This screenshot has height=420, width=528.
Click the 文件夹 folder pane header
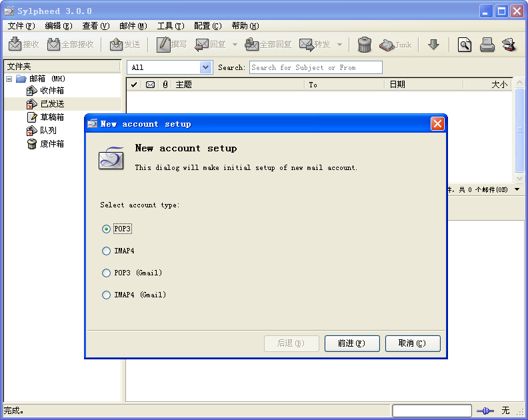(x=62, y=67)
